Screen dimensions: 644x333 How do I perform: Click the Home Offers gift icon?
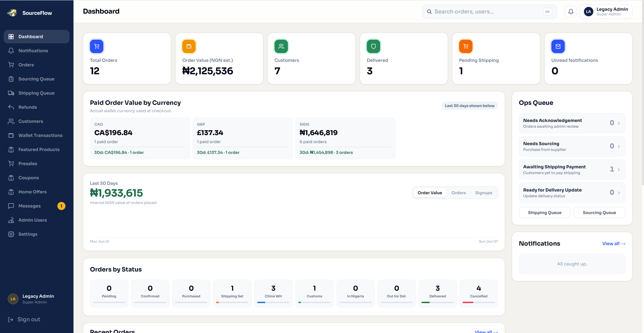click(11, 192)
